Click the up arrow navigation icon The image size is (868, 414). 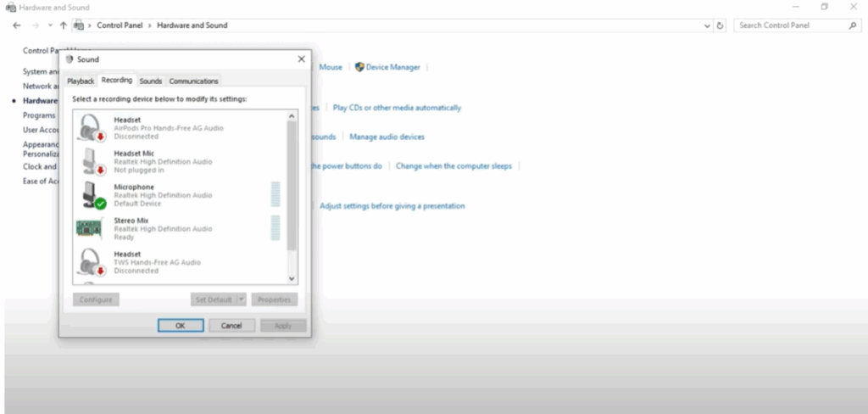point(63,25)
